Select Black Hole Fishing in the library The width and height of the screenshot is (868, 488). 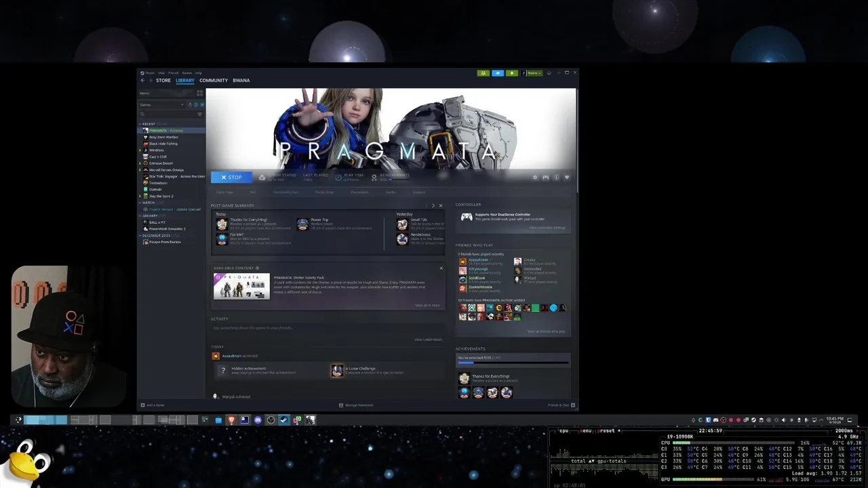click(x=163, y=144)
